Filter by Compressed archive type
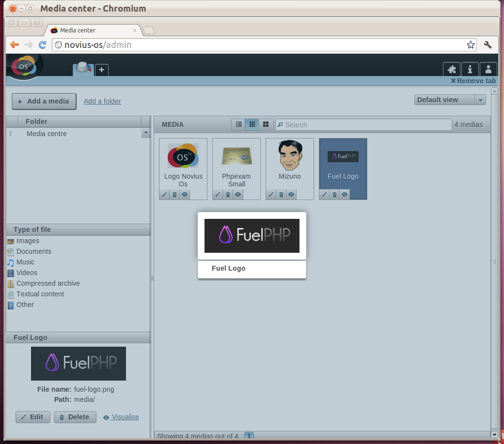 click(x=48, y=283)
